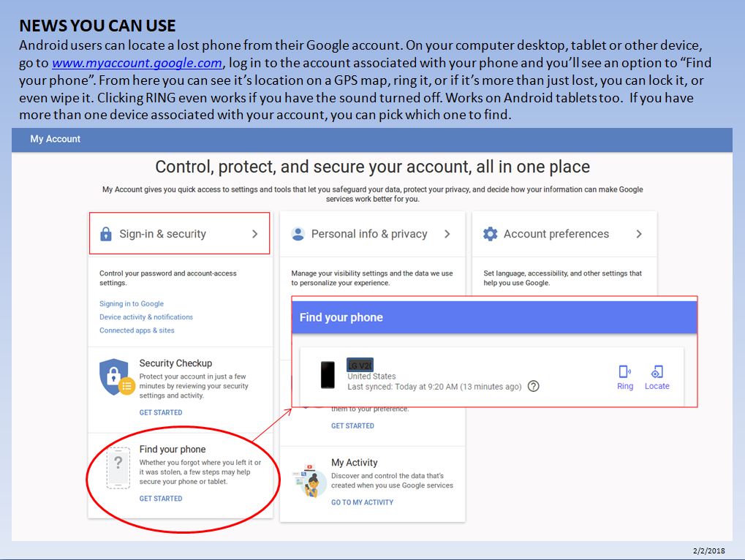Click GO TO MY ACTIVITY button

pyautogui.click(x=362, y=502)
